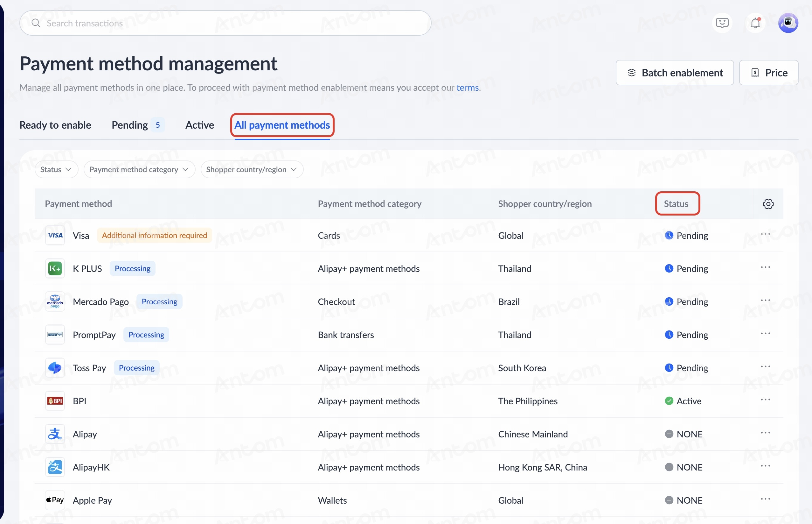Focus the Search transactions field

pos(226,23)
